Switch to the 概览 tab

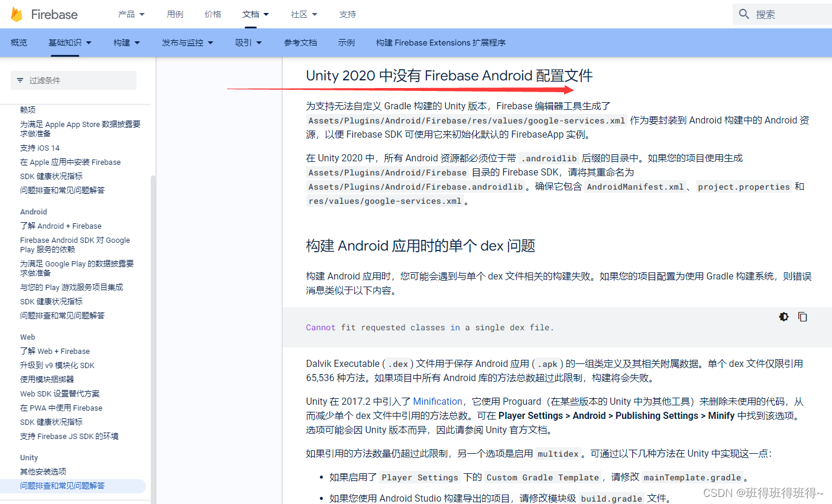point(18,42)
